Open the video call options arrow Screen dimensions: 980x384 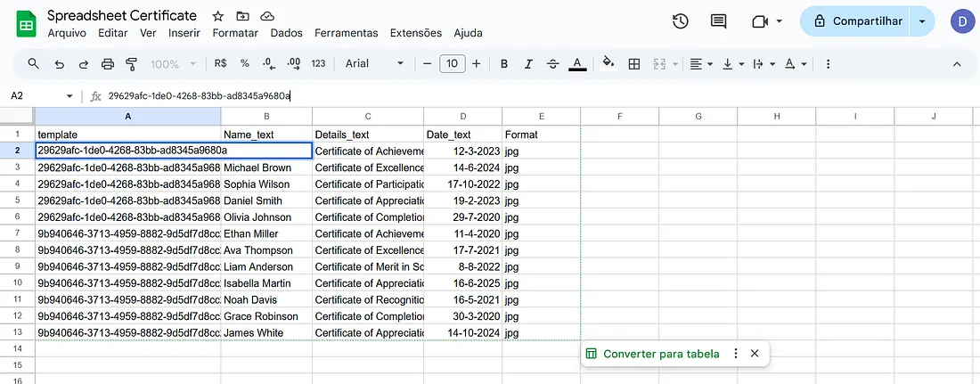point(780,21)
